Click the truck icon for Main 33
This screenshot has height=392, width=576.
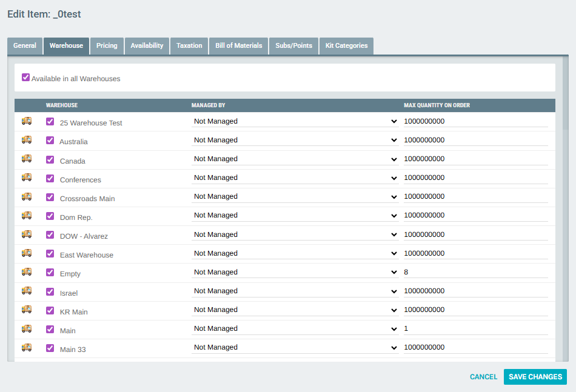pos(27,348)
